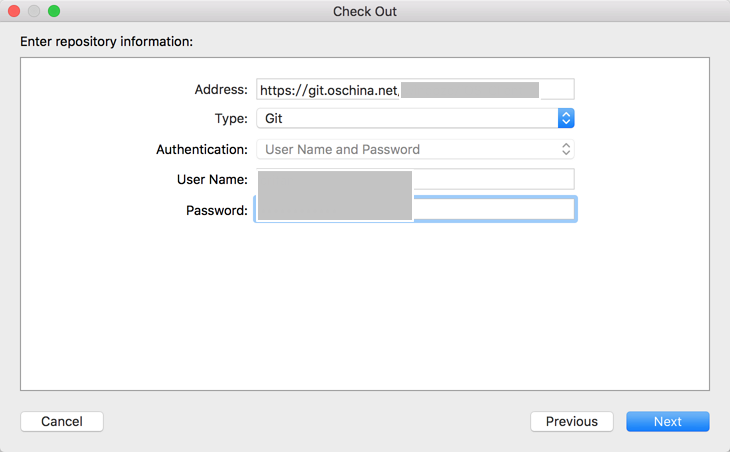Proceed with the Next button
Image resolution: width=730 pixels, height=452 pixels.
tap(668, 421)
